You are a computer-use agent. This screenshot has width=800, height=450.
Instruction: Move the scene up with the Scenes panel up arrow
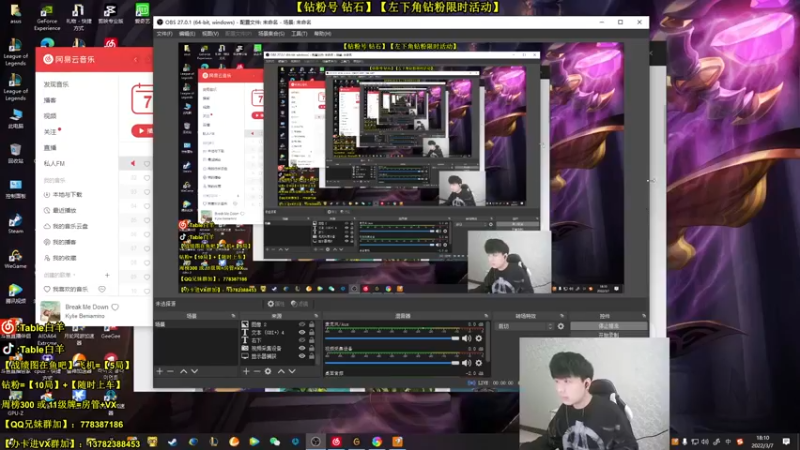(x=183, y=371)
